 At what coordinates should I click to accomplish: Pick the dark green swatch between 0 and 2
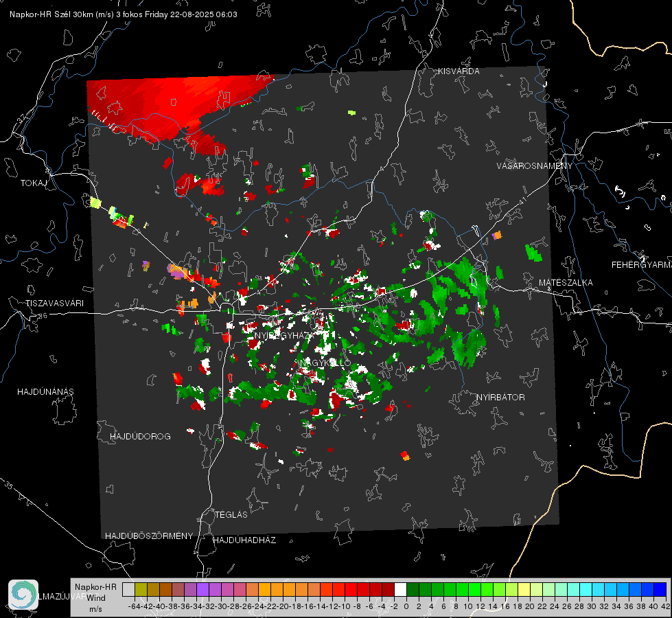[x=413, y=590]
